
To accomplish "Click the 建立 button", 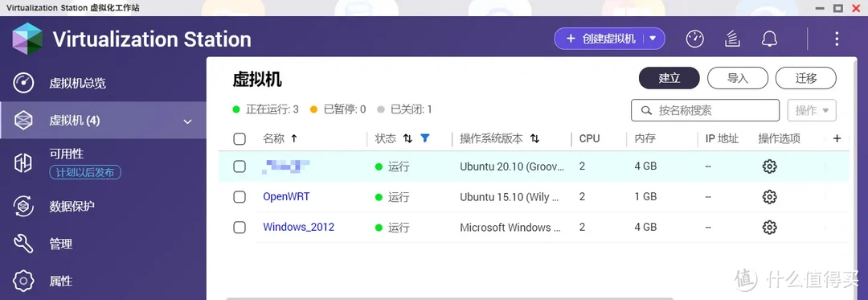I will [669, 78].
